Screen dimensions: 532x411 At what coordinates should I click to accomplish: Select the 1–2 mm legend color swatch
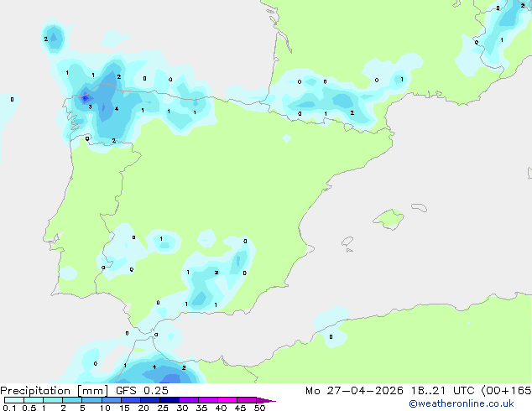tap(53, 400)
